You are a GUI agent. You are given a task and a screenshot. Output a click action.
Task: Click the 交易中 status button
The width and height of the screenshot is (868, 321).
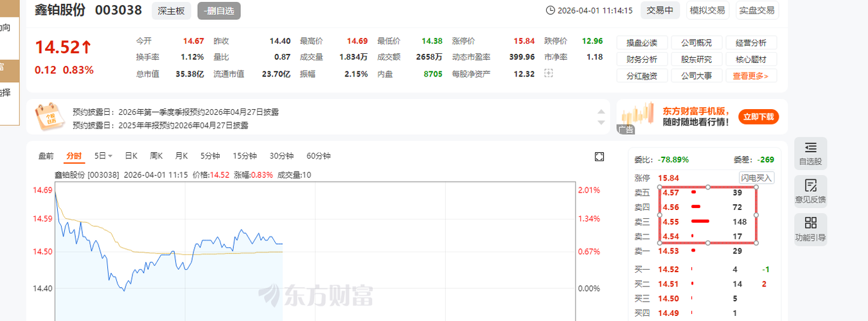(x=660, y=10)
